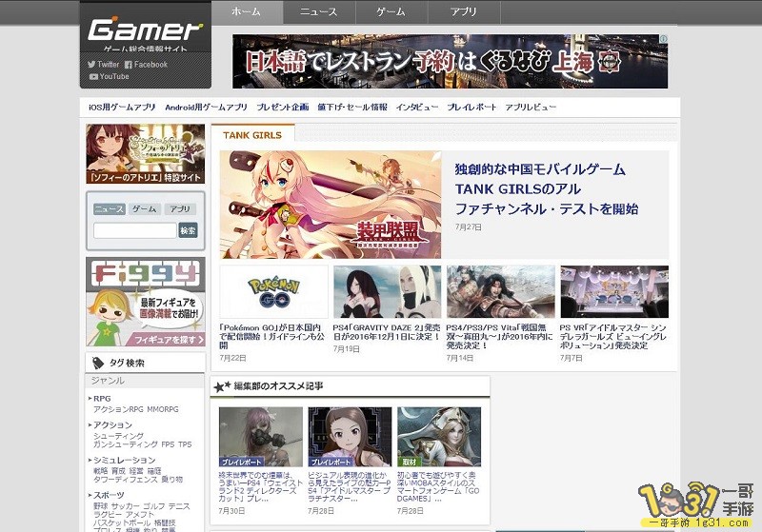Open the FPS genre tag
762x532 pixels.
(168, 444)
